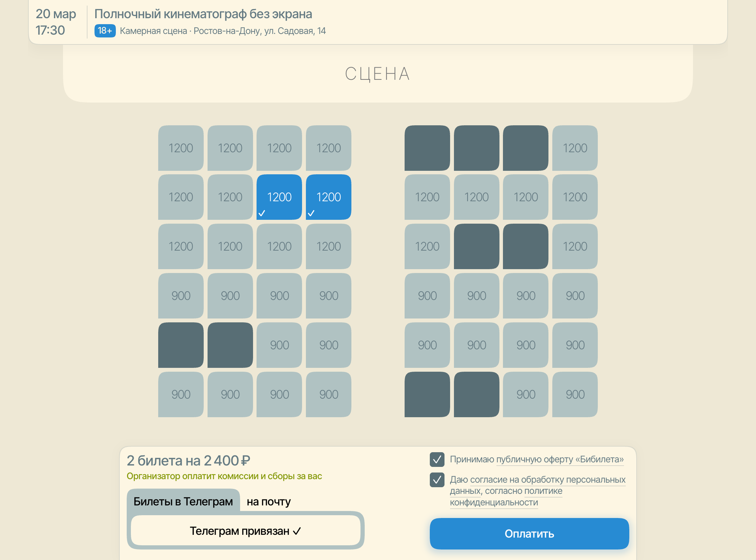Click the «Оплатить» payment button
Viewport: 756px width, 560px height.
point(529,533)
